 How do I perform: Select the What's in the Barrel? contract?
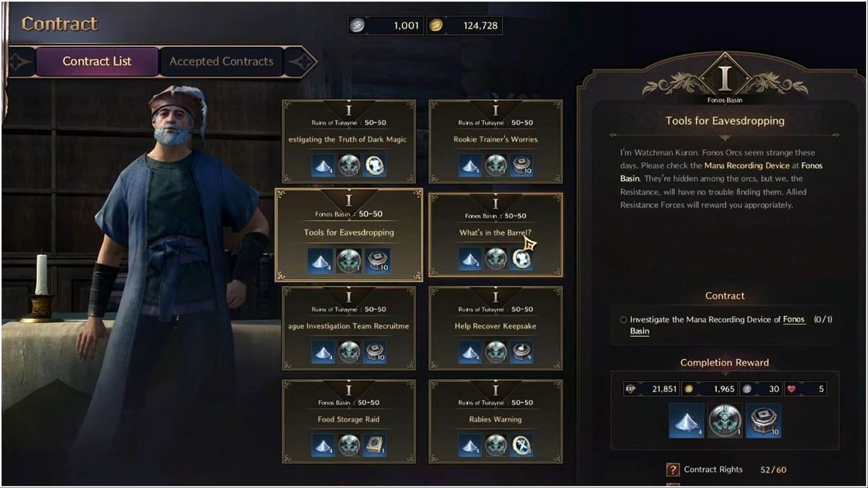[x=495, y=235]
